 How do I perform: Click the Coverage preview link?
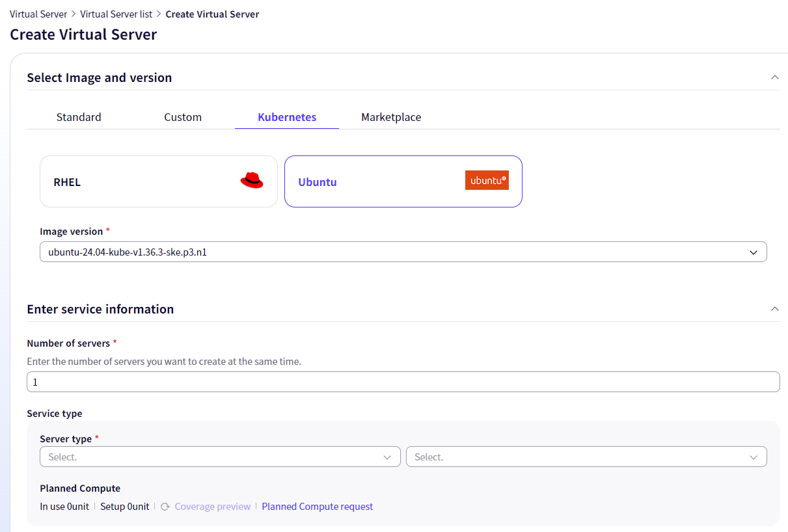(x=213, y=507)
